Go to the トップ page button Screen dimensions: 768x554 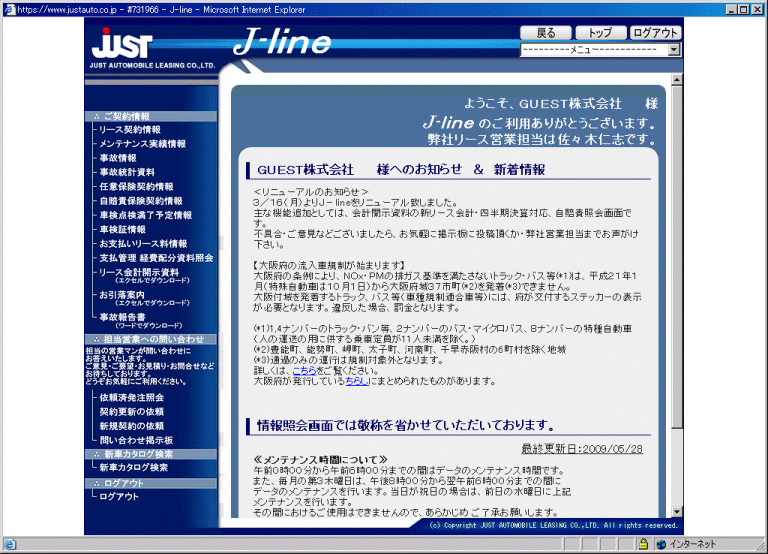click(600, 33)
